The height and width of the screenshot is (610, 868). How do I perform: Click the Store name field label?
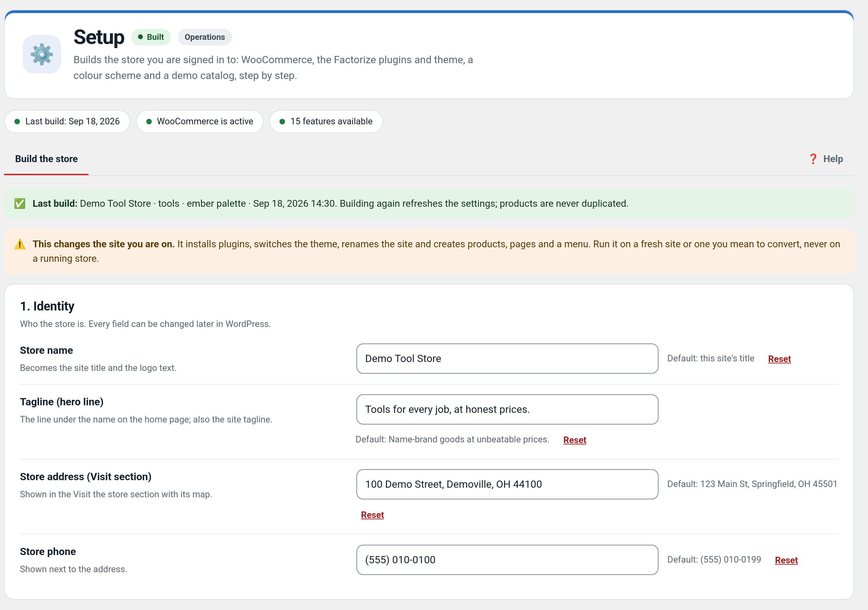46,350
